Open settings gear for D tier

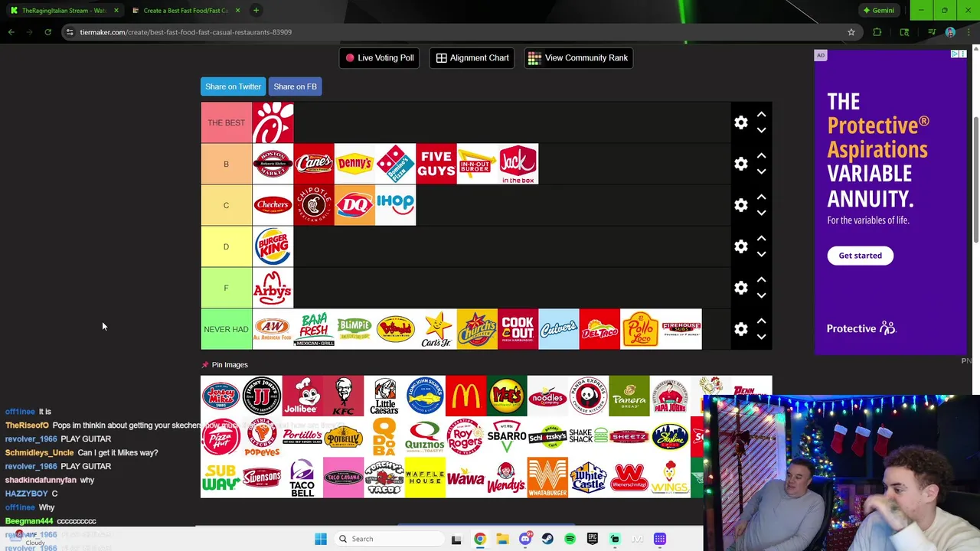pyautogui.click(x=741, y=246)
